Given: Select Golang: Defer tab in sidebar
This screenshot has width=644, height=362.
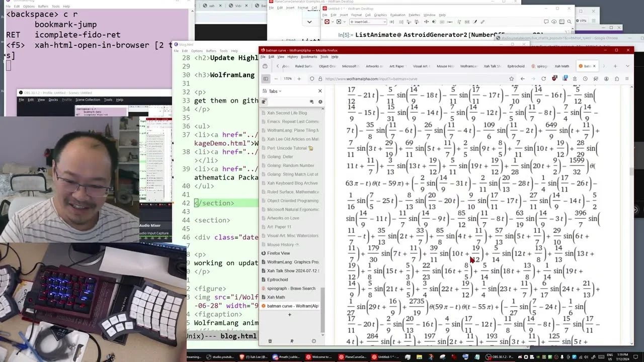Looking at the screenshot, I should click(291, 157).
